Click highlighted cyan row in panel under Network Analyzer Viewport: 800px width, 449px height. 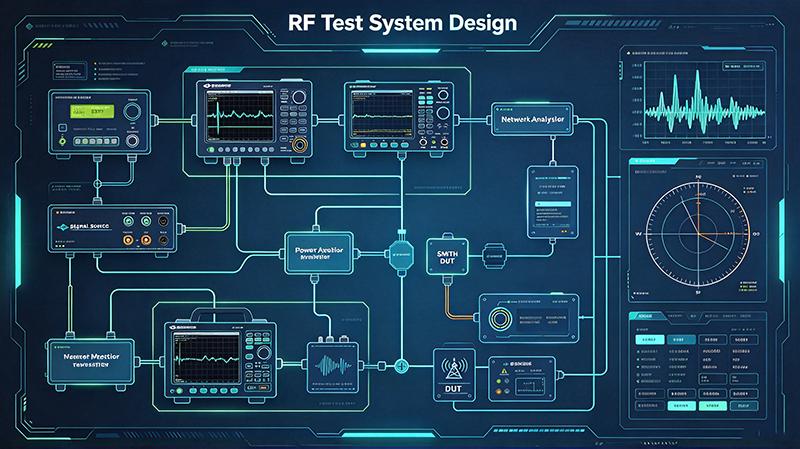click(553, 204)
